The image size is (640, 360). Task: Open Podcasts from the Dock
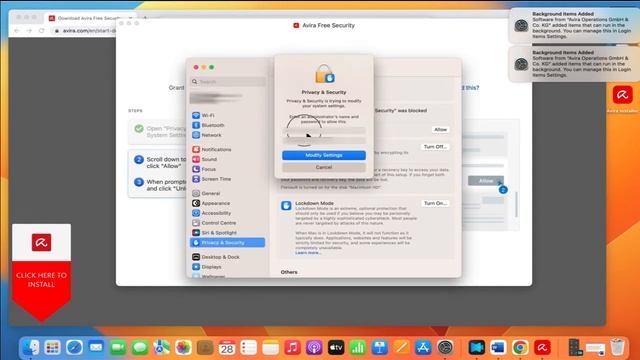[x=314, y=347]
